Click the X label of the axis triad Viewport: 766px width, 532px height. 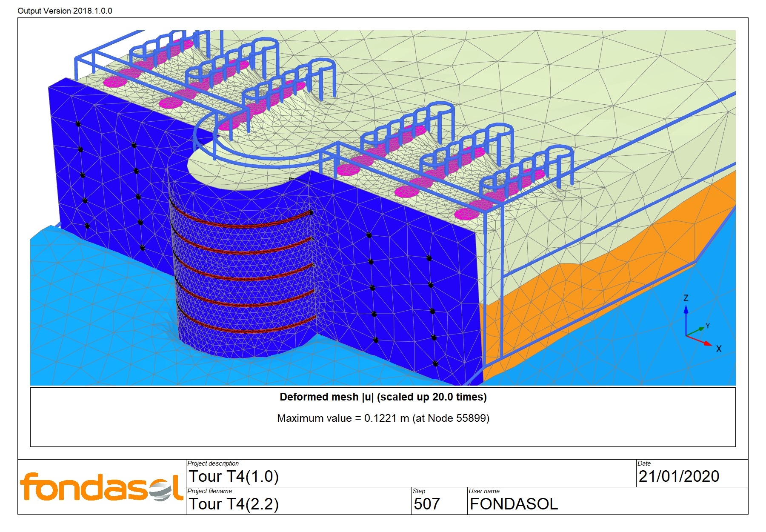click(x=719, y=349)
